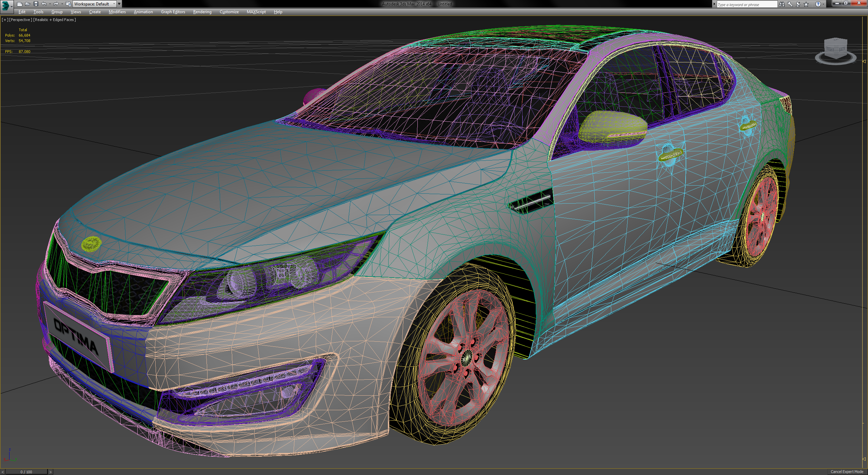This screenshot has height=475, width=868.
Task: Click the Project Folder icon
Action: [x=68, y=4]
